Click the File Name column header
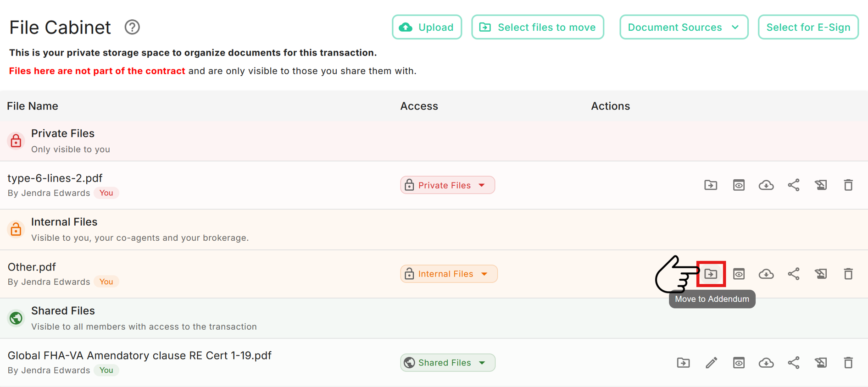Image resolution: width=868 pixels, height=387 pixels. click(x=33, y=106)
